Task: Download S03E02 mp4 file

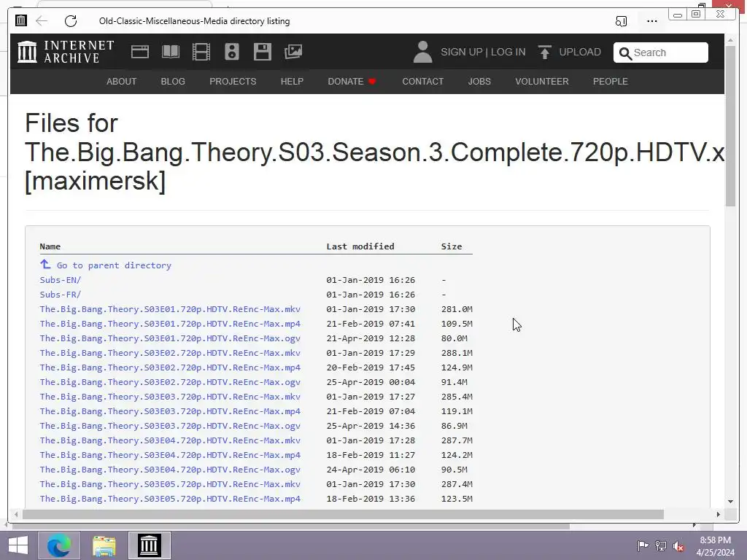Action: click(x=170, y=367)
